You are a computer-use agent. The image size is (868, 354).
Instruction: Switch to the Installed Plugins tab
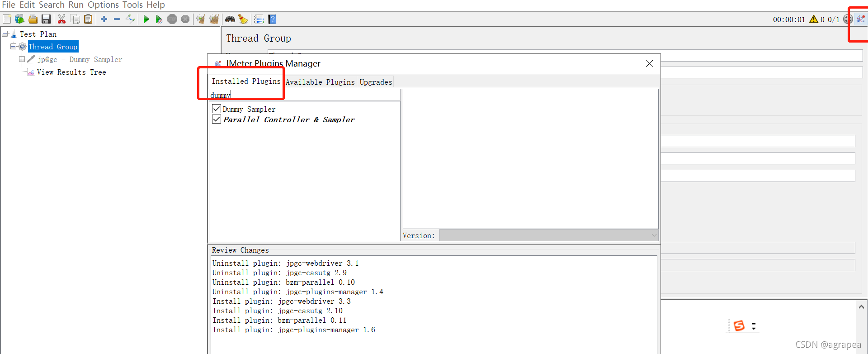click(246, 81)
